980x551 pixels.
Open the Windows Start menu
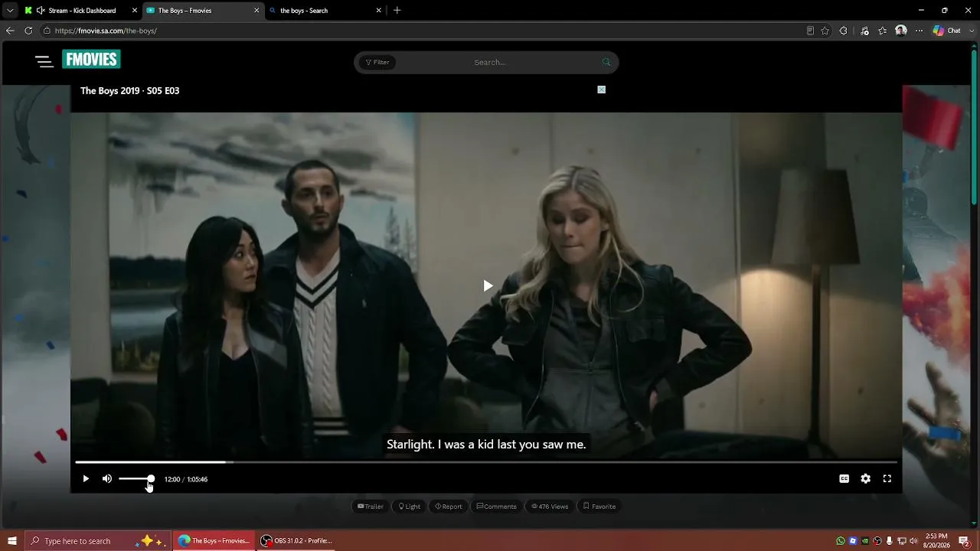(x=11, y=541)
